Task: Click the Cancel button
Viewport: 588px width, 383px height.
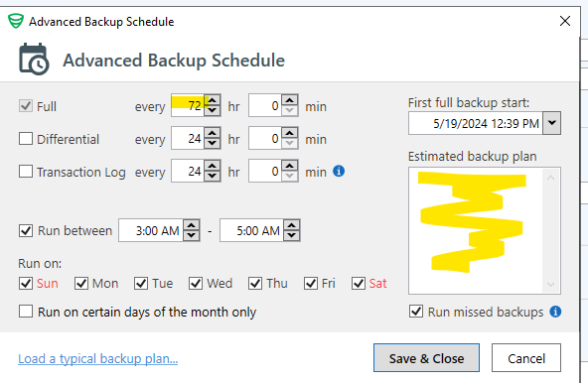Action: click(526, 358)
